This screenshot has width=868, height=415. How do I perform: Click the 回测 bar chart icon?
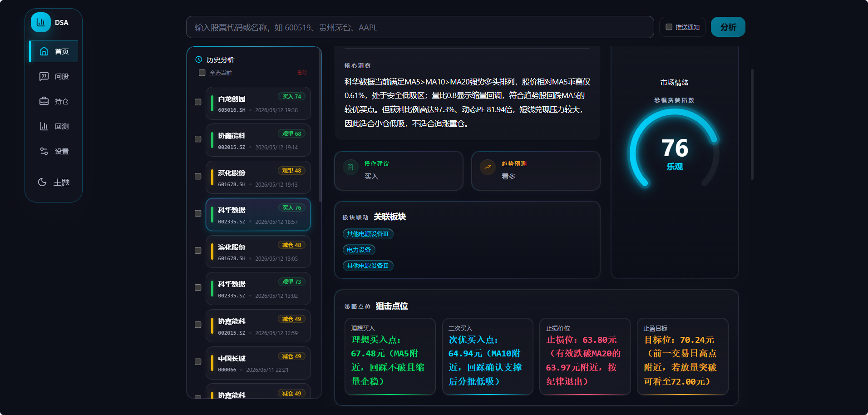click(44, 126)
